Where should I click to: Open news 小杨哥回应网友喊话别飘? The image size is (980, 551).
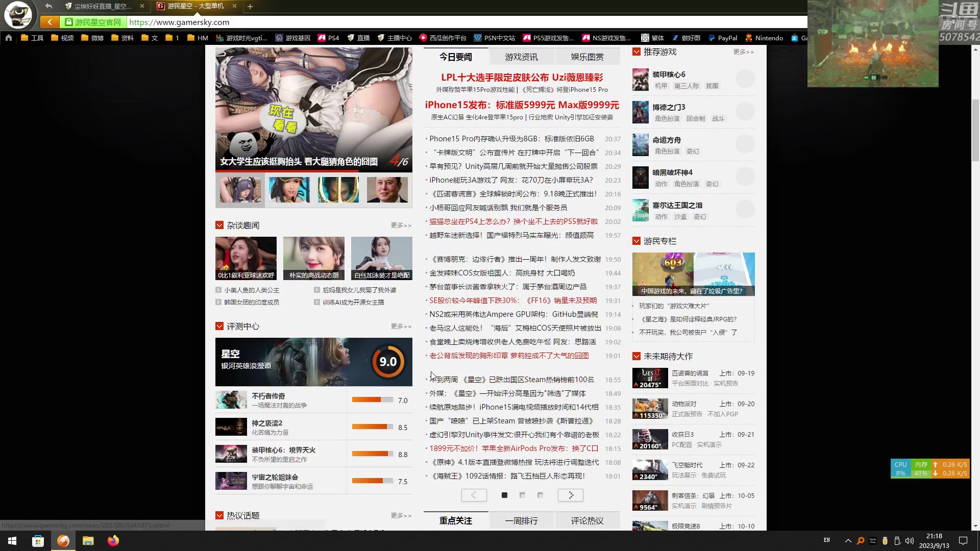(x=498, y=208)
